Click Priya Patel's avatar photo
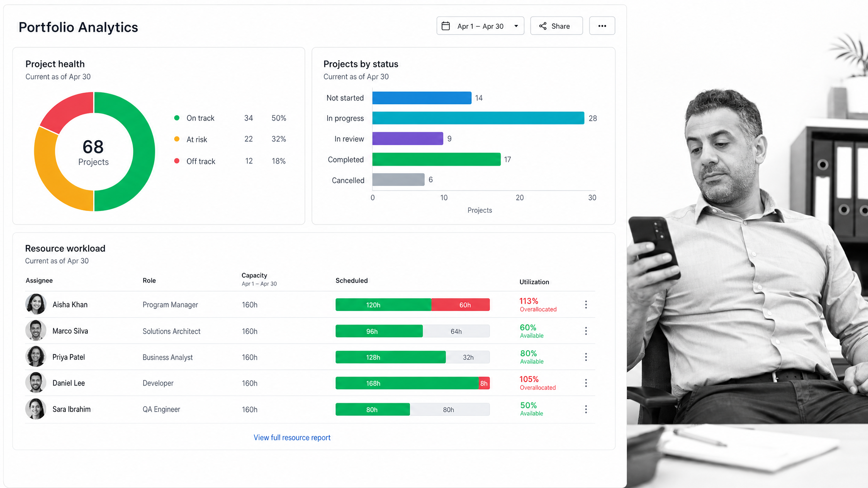 pyautogui.click(x=36, y=357)
